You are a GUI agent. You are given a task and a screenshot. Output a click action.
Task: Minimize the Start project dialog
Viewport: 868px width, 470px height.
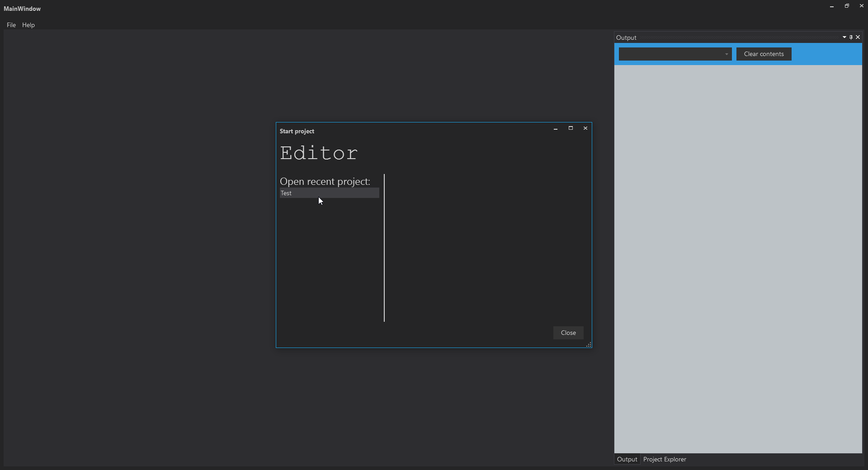[x=556, y=128]
